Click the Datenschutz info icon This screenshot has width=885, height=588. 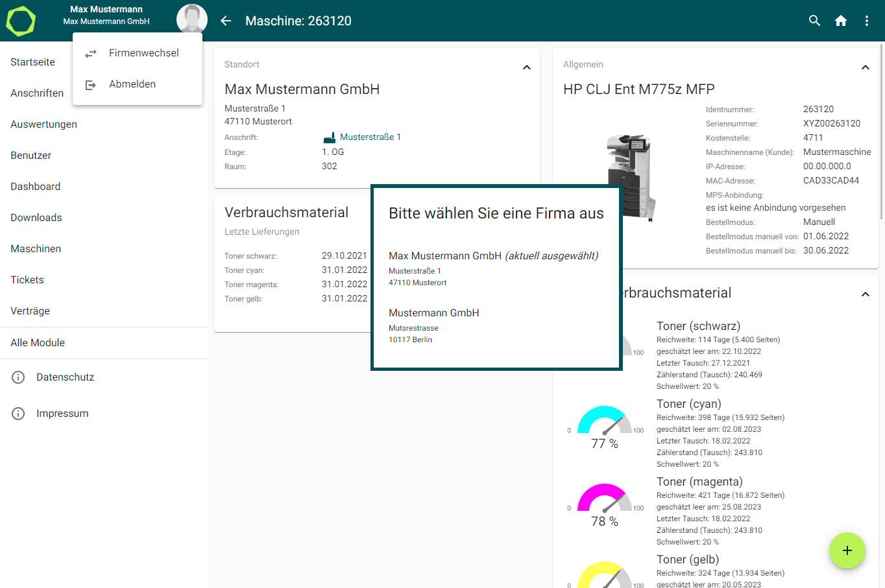18,377
